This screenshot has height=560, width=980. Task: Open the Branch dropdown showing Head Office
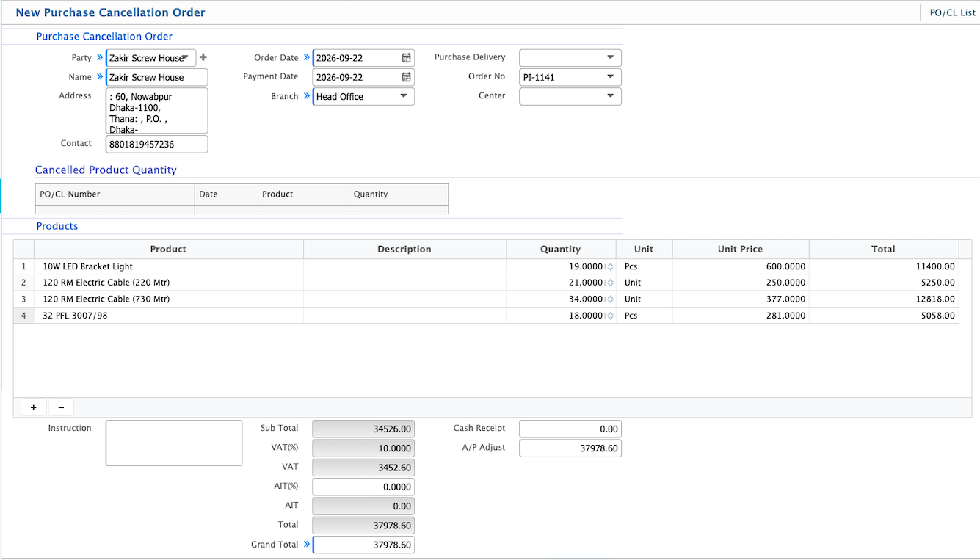[x=403, y=96]
